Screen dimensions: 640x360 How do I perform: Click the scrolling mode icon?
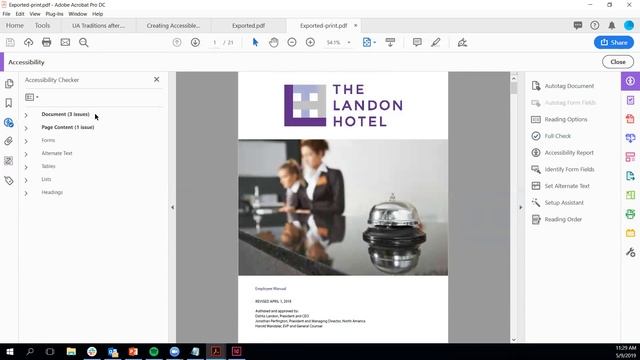coord(390,42)
